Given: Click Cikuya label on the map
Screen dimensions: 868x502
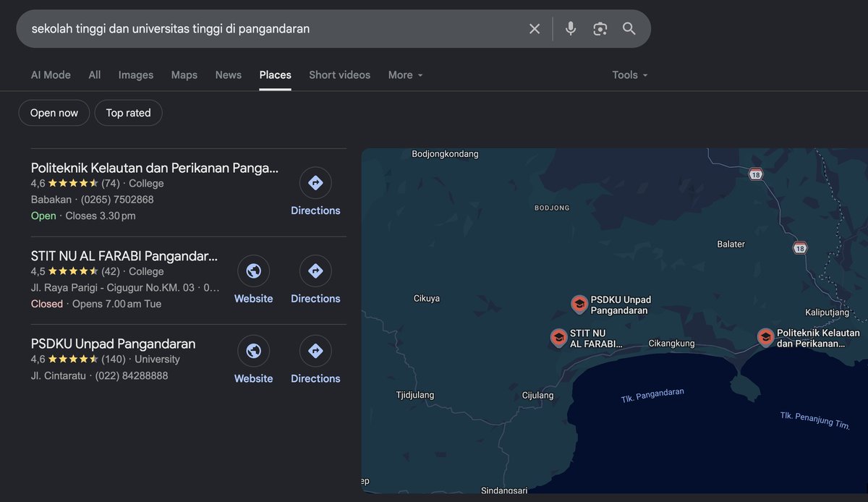Looking at the screenshot, I should point(427,299).
